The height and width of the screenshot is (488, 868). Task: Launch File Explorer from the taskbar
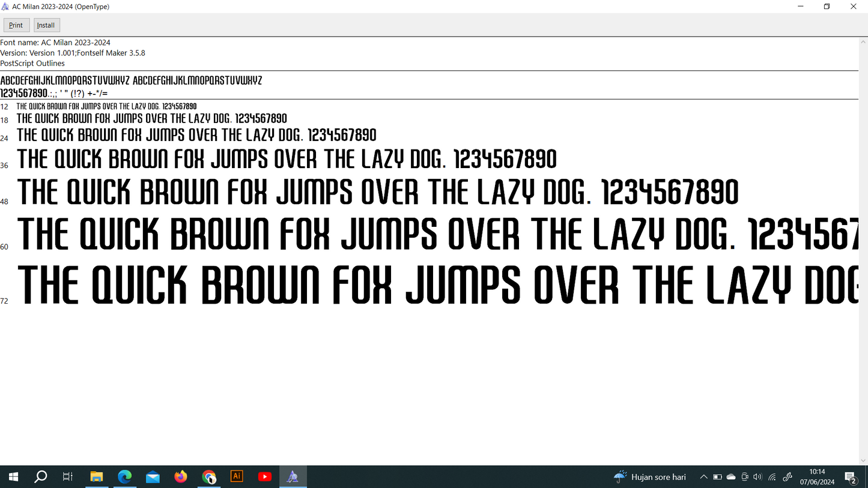coord(96,477)
